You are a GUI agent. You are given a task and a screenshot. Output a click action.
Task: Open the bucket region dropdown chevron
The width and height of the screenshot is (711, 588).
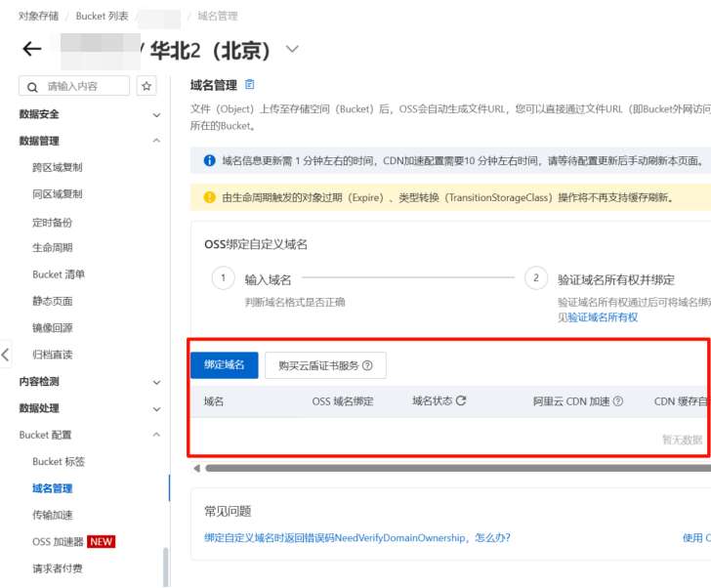[292, 50]
